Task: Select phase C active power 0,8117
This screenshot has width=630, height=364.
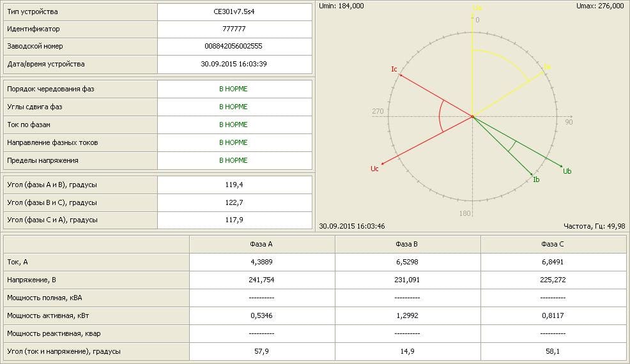Action: 553,315
